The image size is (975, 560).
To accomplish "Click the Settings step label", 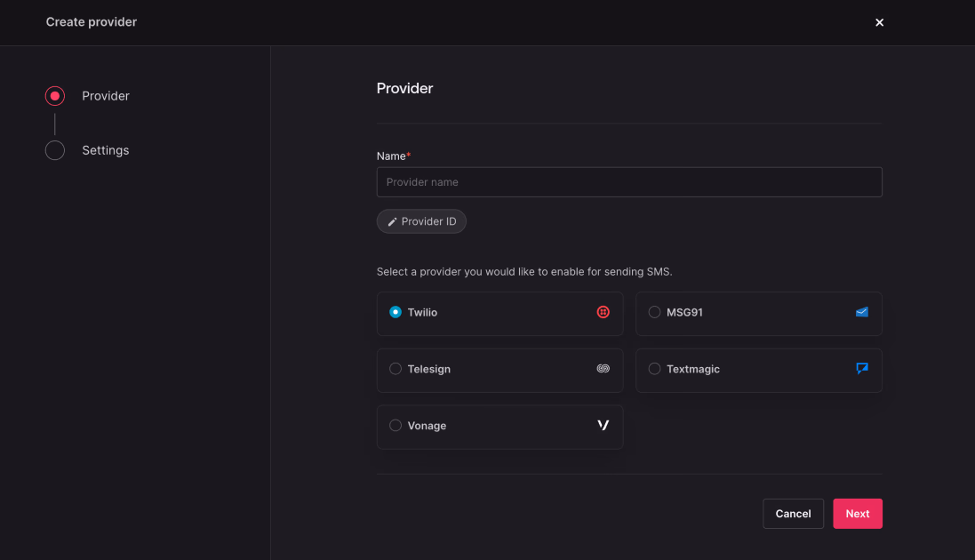I will (x=106, y=150).
